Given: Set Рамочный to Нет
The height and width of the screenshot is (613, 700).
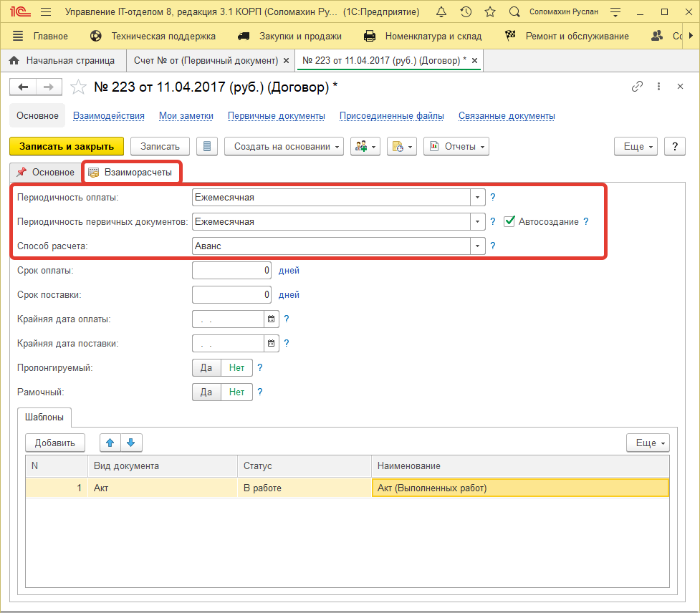Looking at the screenshot, I should [x=236, y=392].
